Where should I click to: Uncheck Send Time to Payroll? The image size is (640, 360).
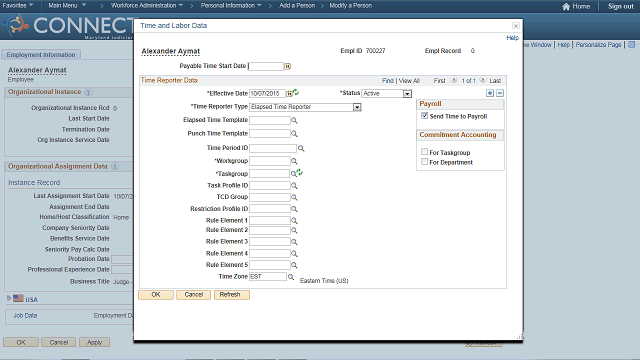pyautogui.click(x=424, y=116)
